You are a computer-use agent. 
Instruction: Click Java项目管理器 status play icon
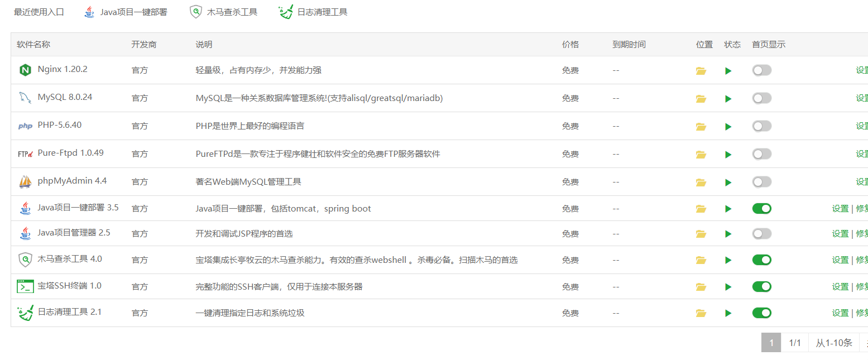coord(728,234)
